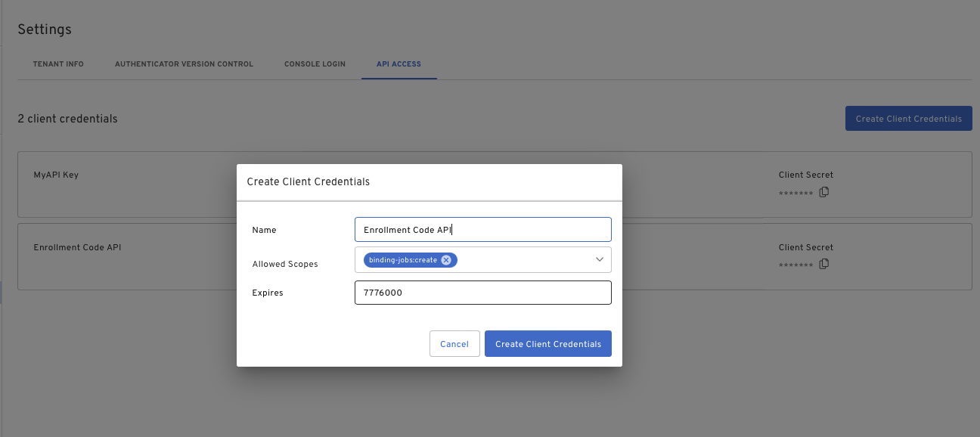
Task: Click the Expires field showing 7776000
Action: 482,293
